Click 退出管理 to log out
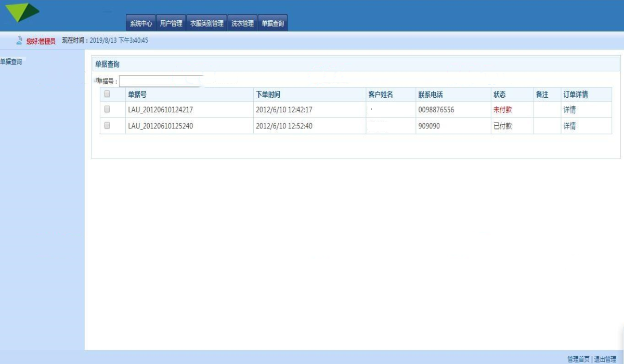 (x=605, y=359)
